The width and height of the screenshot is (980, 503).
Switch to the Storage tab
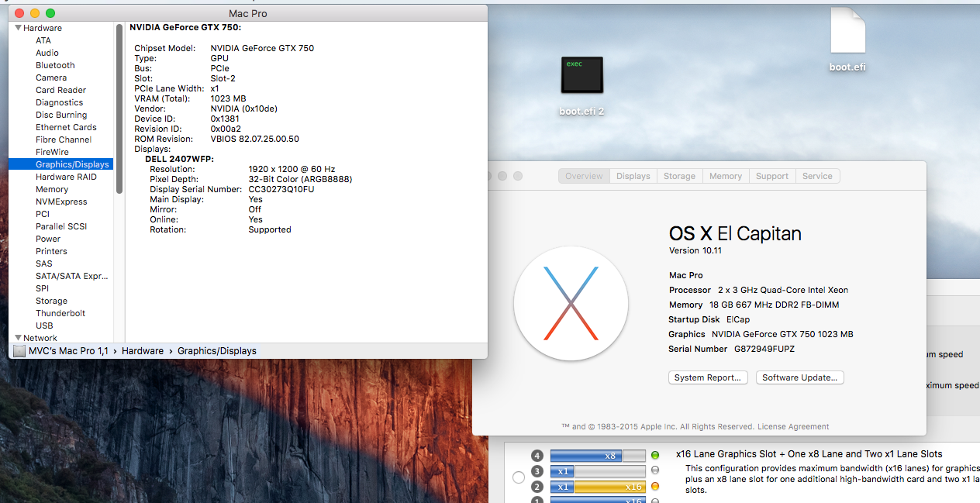(x=679, y=176)
